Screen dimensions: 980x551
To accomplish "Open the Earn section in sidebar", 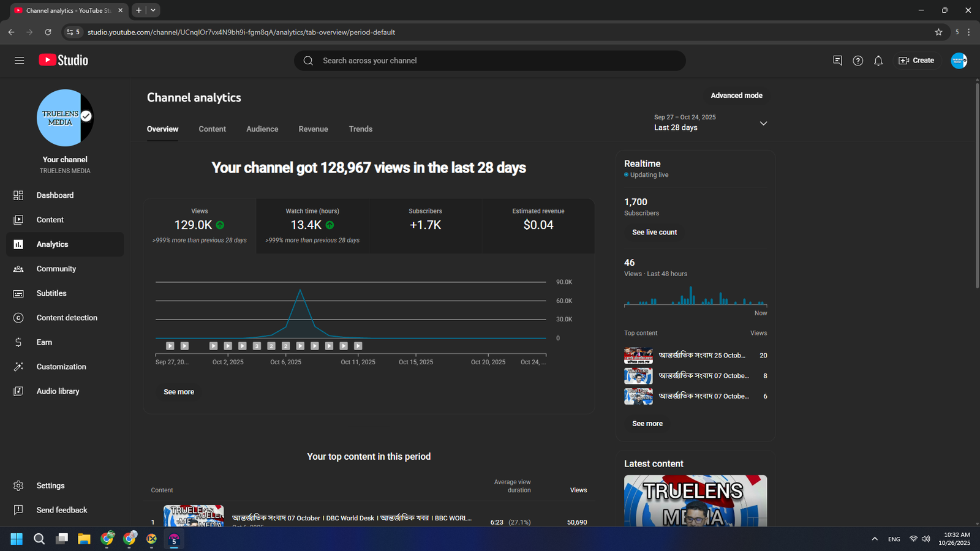I will coord(44,342).
